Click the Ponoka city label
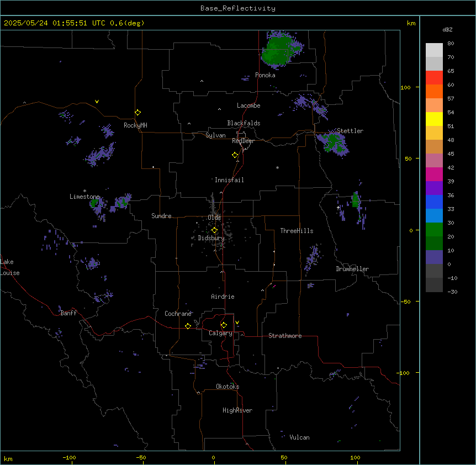Image resolution: width=476 pixels, height=465 pixels. click(x=265, y=75)
